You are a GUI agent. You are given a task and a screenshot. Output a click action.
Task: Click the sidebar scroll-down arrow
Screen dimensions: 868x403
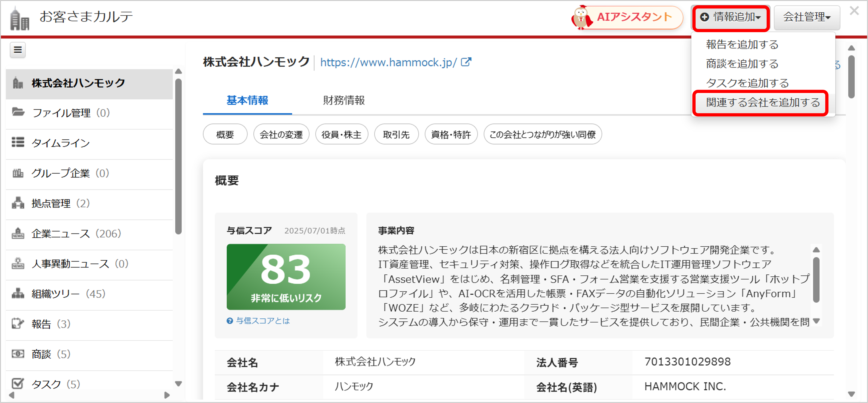(179, 384)
